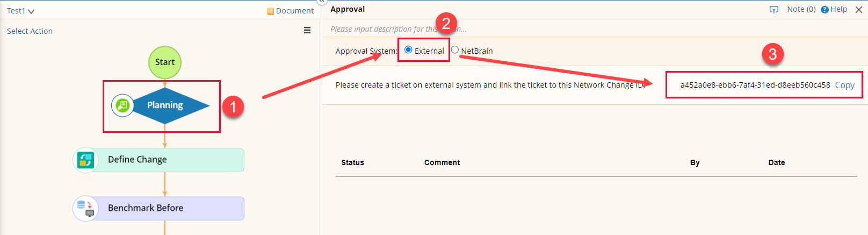Click the Benchmark Before node icon

point(86,208)
